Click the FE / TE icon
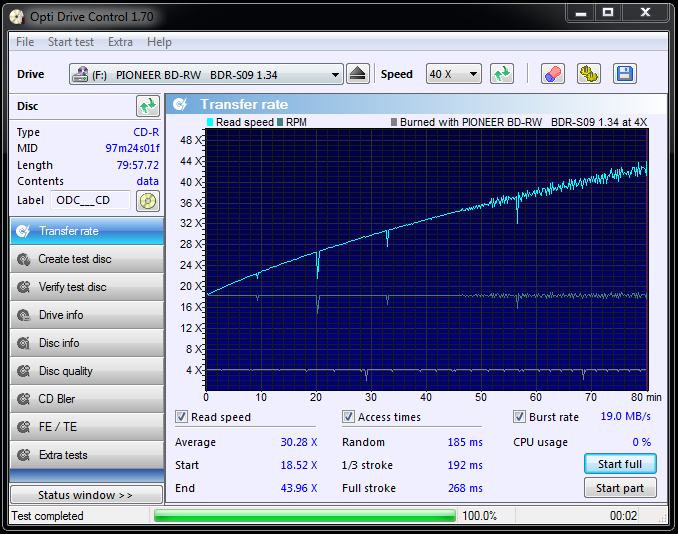The image size is (678, 534). pyautogui.click(x=23, y=427)
